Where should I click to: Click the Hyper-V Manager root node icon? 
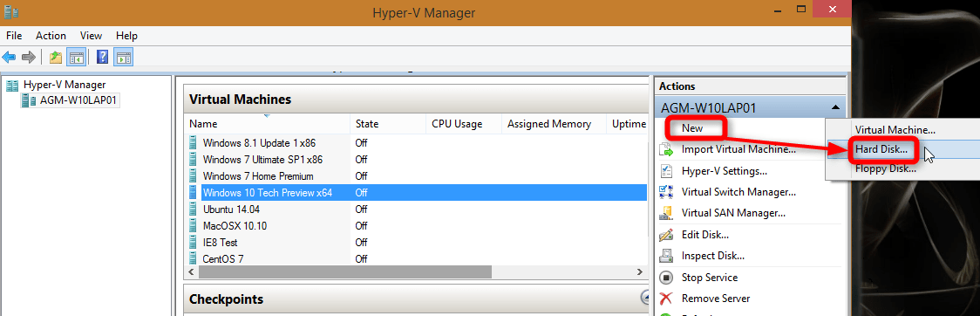(x=12, y=85)
